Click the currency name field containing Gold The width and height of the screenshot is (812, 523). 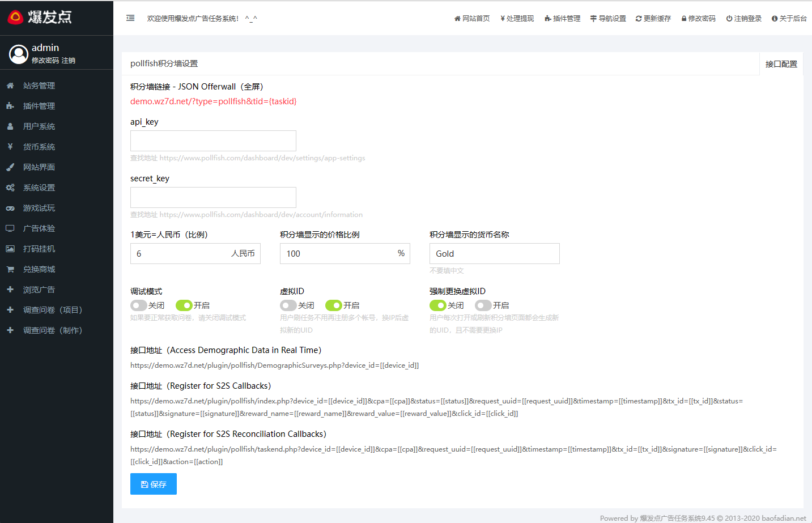tap(495, 253)
